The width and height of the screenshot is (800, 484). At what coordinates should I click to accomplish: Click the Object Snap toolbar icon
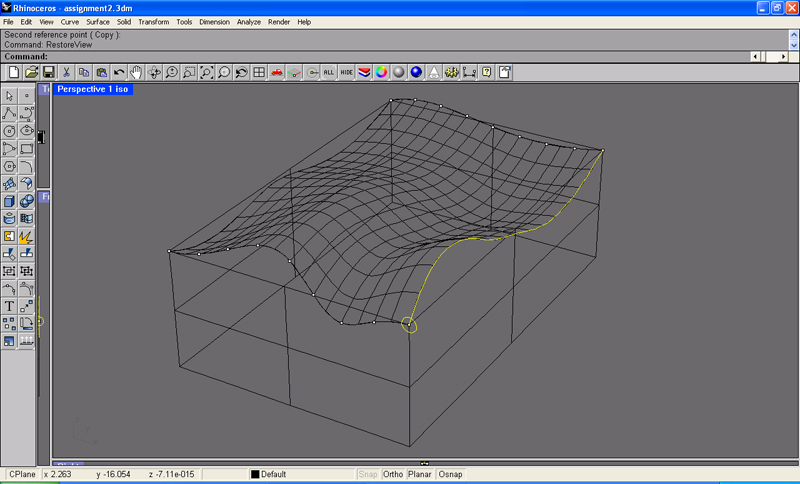click(x=312, y=72)
